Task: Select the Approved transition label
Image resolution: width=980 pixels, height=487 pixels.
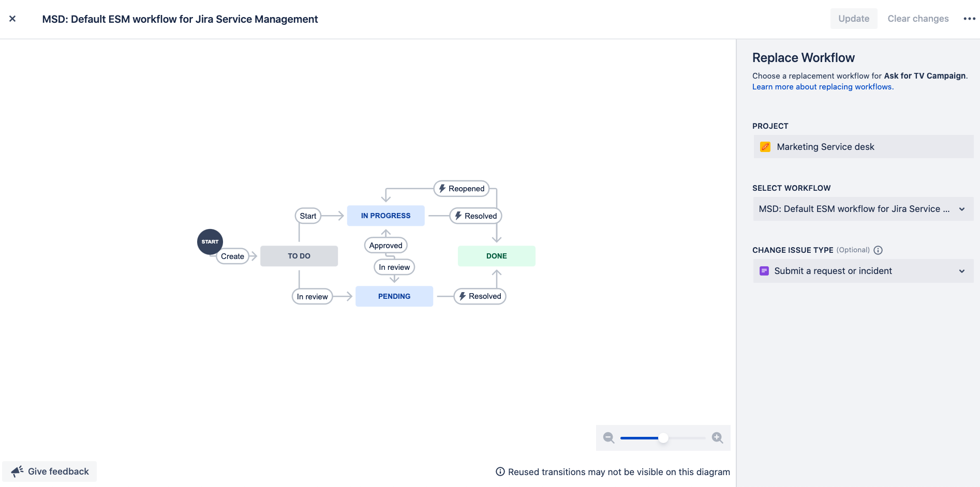Action: (385, 246)
